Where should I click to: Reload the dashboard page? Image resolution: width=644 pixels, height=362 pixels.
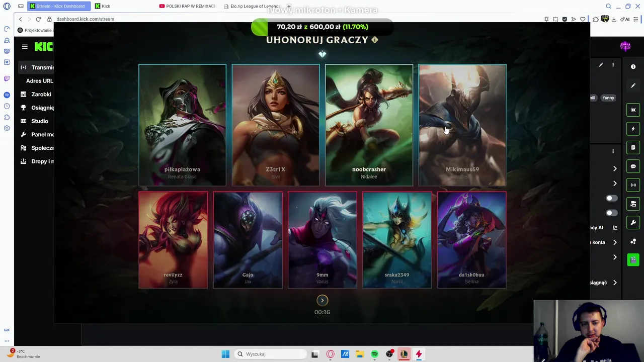[x=38, y=19]
